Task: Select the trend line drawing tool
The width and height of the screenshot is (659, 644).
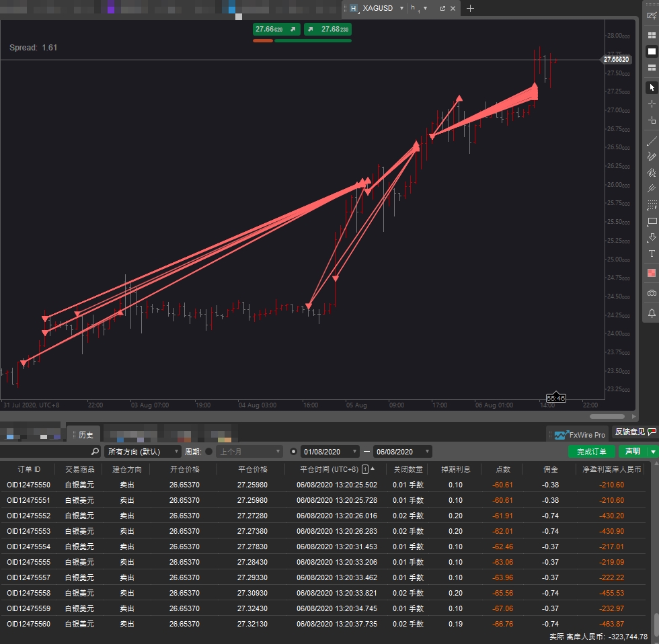Action: click(652, 140)
